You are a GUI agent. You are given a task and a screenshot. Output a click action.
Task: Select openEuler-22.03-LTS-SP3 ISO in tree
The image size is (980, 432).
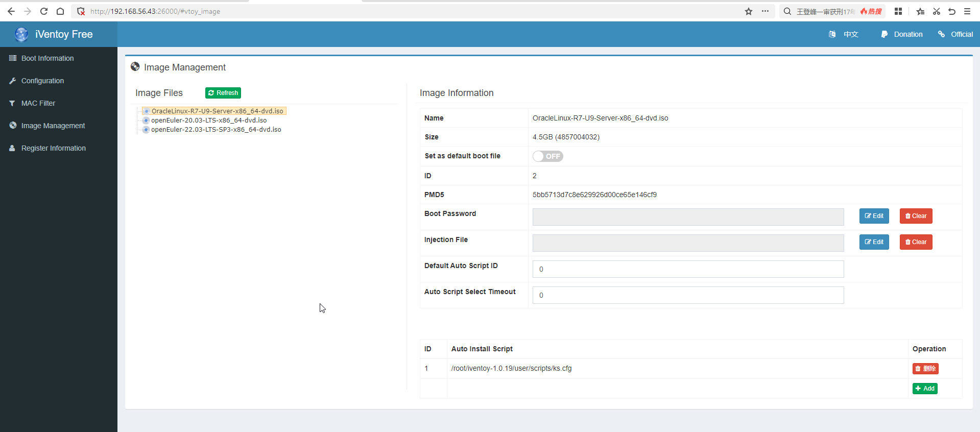[x=216, y=130]
